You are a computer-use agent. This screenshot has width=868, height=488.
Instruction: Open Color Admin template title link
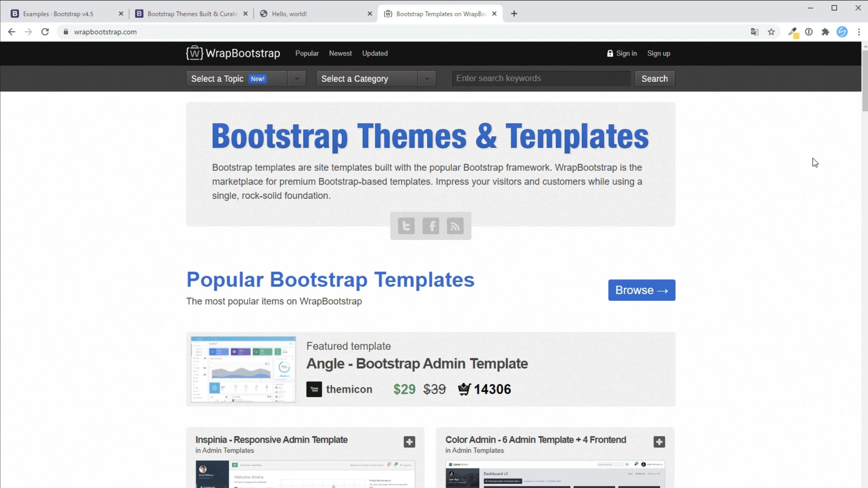tap(536, 440)
